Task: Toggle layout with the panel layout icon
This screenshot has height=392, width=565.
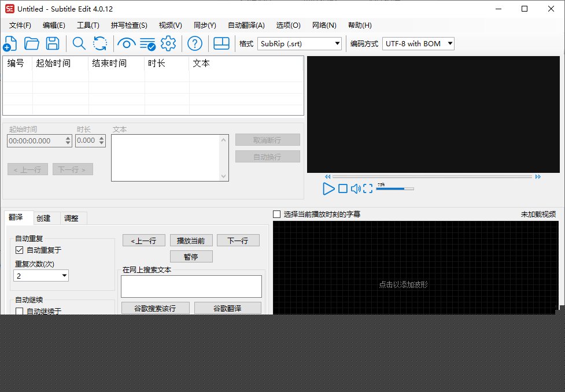Action: (x=221, y=43)
